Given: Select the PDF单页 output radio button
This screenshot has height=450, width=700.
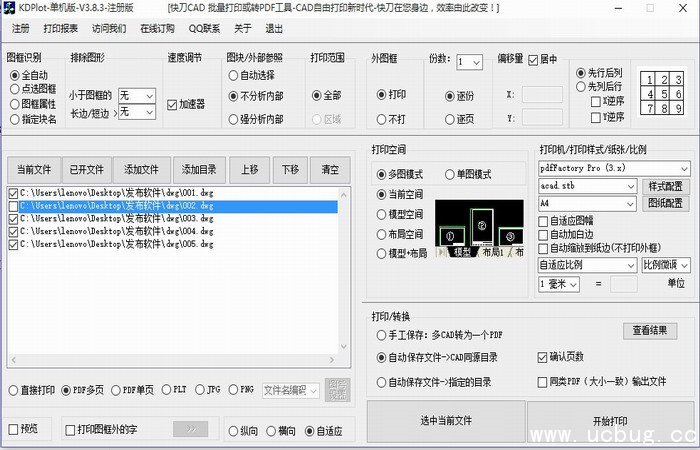Looking at the screenshot, I should pyautogui.click(x=116, y=390).
